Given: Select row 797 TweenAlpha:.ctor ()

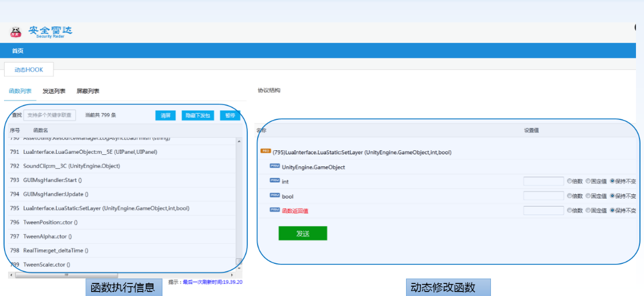Looking at the screenshot, I should (x=122, y=236).
